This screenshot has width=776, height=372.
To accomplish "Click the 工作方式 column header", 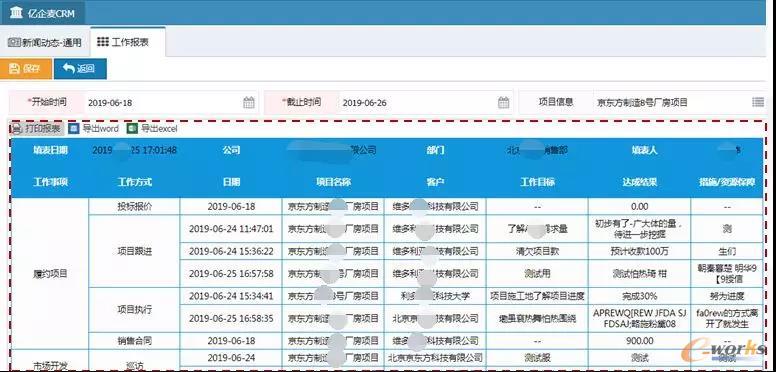I will tap(135, 182).
